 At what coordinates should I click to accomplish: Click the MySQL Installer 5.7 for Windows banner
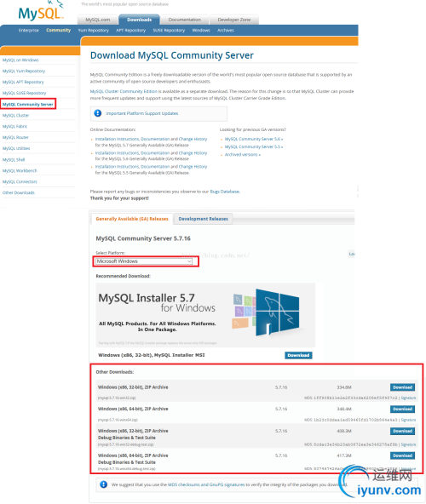pyautogui.click(x=205, y=315)
